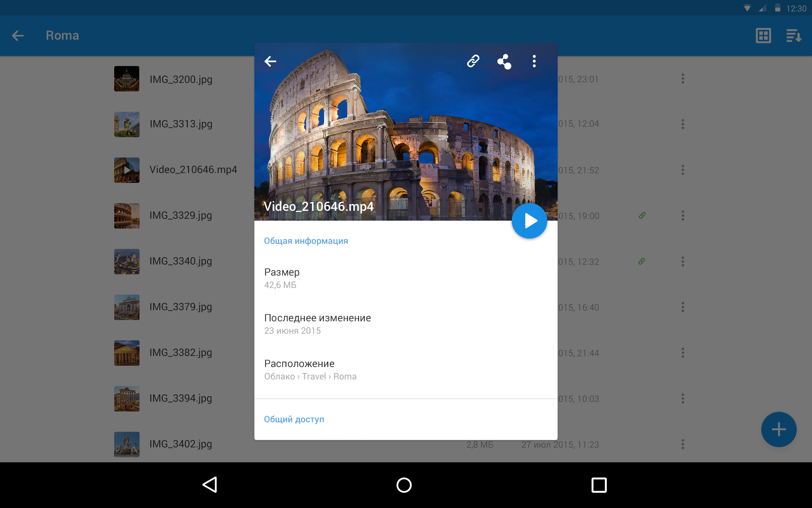
Task: Tap the shared link icon on IMG_3340.jpg
Action: pos(642,261)
